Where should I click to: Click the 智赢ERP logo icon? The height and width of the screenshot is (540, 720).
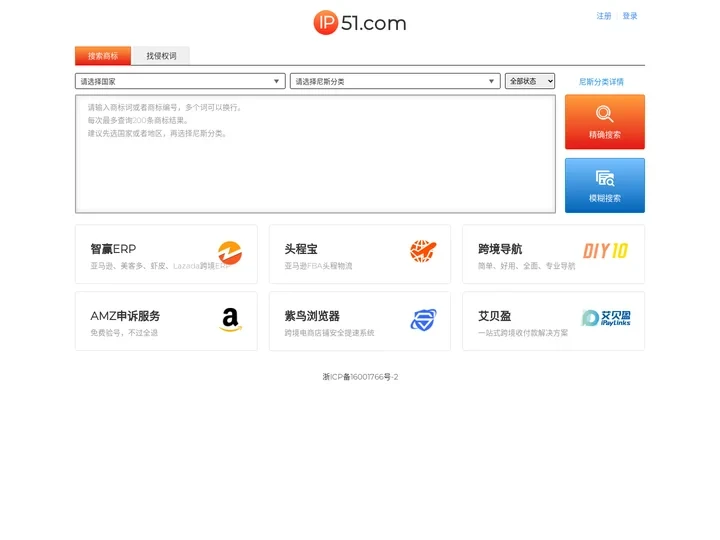coord(230,253)
